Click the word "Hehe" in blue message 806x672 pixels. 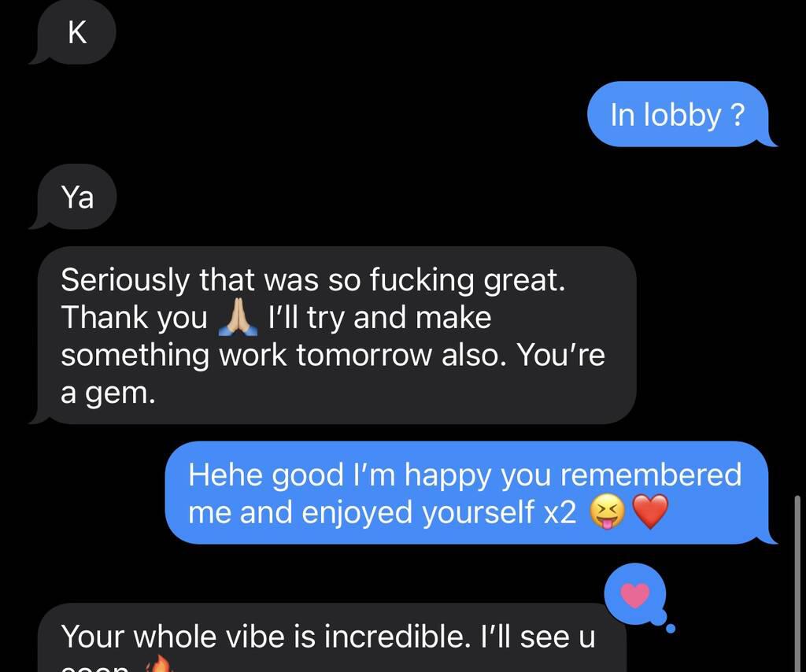point(226,474)
